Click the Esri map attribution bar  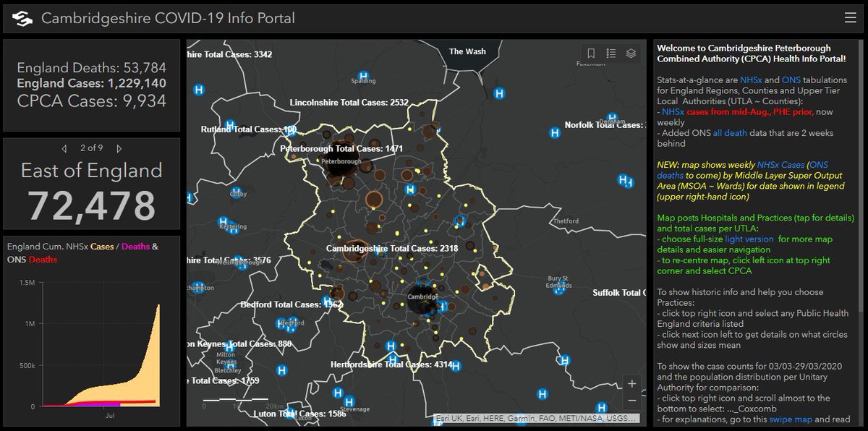[536, 419]
